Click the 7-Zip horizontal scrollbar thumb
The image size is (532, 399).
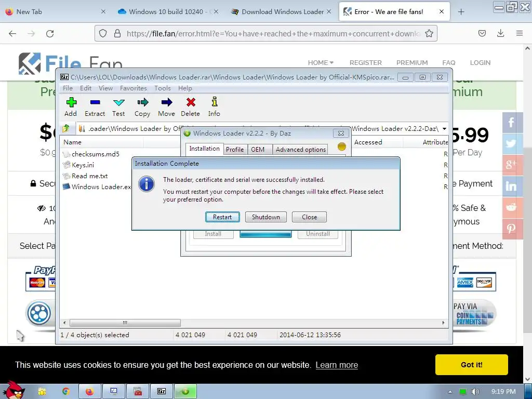pyautogui.click(x=125, y=323)
